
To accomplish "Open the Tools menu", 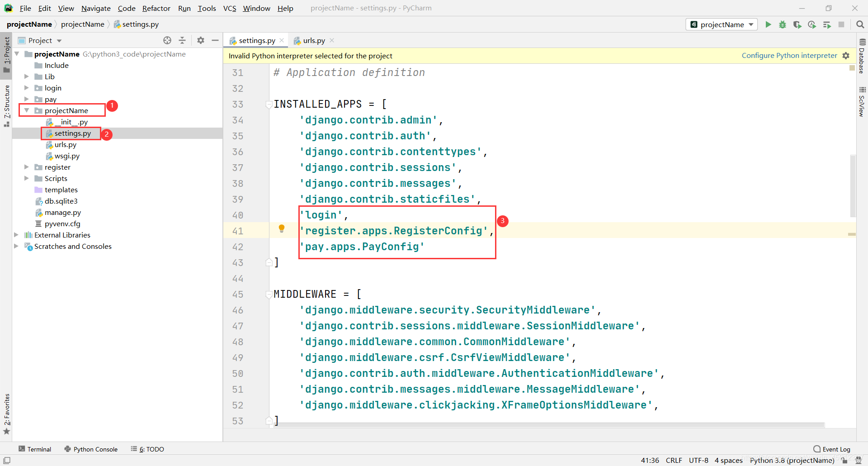I will pos(207,8).
